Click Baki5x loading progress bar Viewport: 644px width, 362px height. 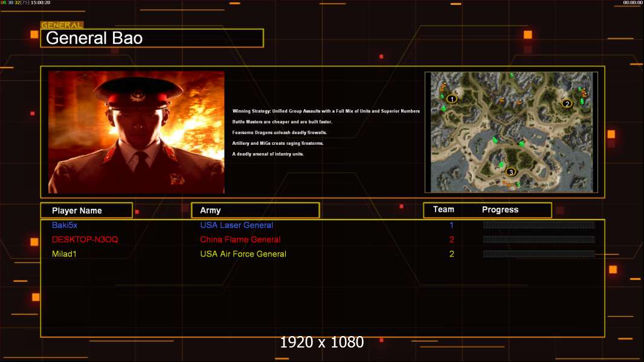point(539,224)
